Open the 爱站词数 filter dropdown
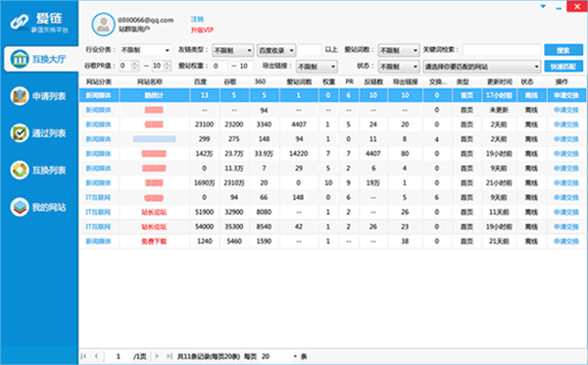588x365 pixels. tap(398, 50)
